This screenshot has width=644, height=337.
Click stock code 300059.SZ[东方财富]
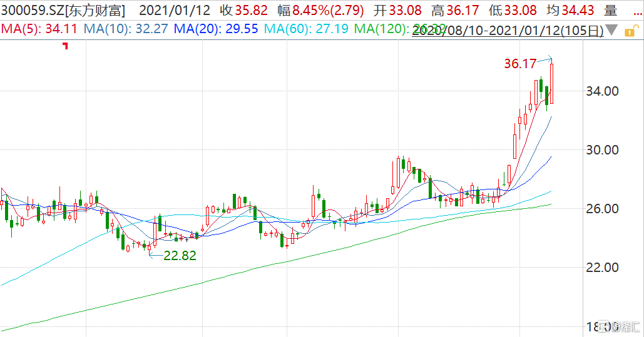pyautogui.click(x=63, y=10)
